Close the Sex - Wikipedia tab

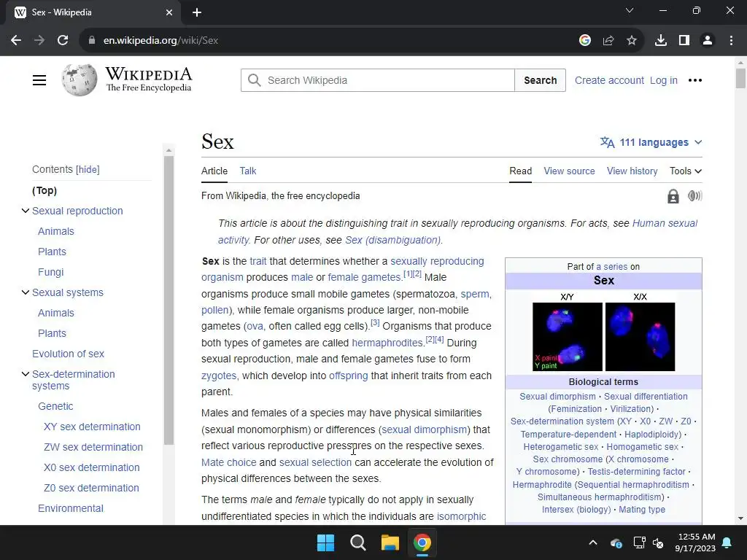[x=169, y=12]
